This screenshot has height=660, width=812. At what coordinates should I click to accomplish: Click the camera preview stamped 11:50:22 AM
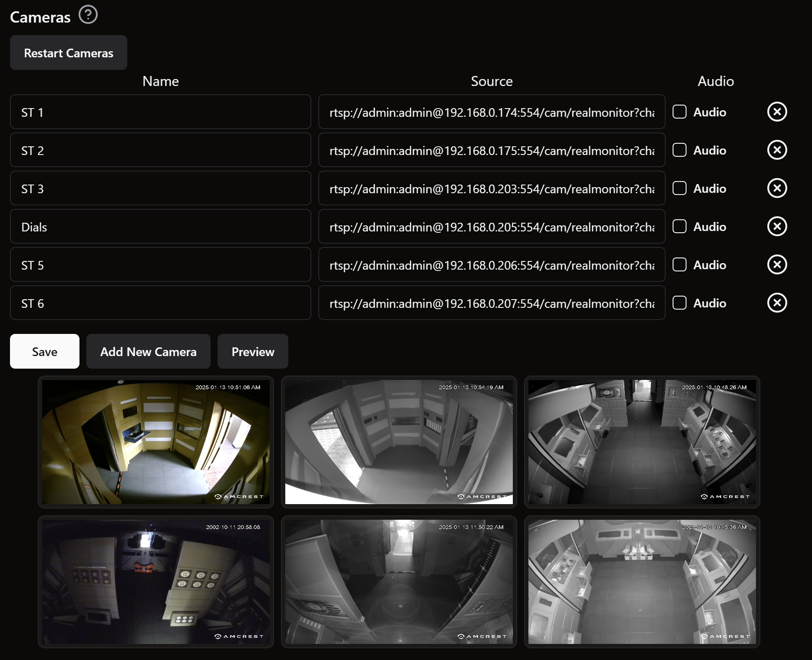coord(399,582)
